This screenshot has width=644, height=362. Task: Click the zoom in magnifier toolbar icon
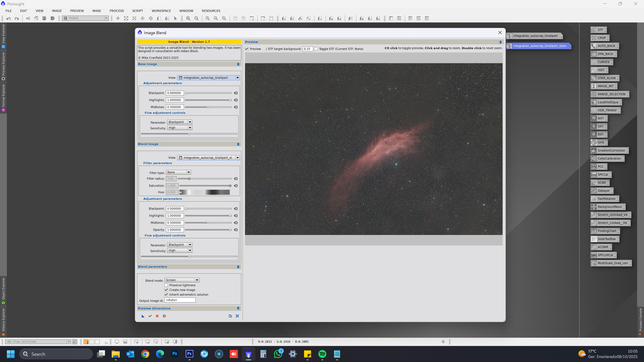pos(188,18)
